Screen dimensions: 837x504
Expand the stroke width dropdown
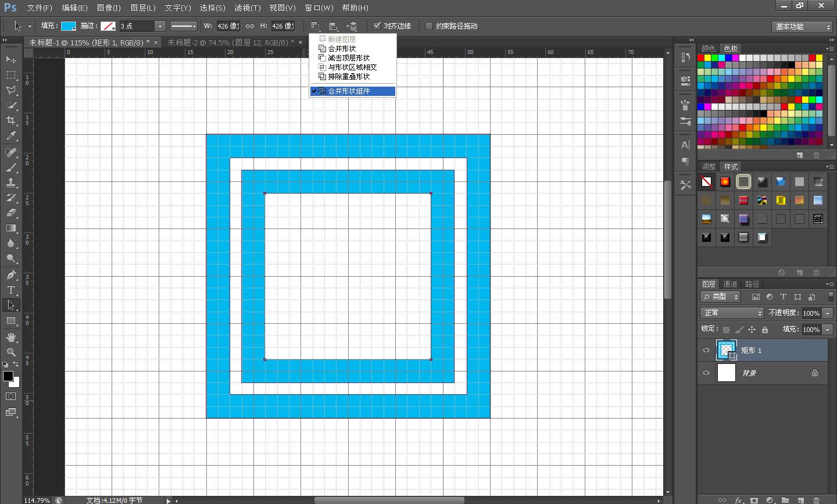tap(160, 26)
